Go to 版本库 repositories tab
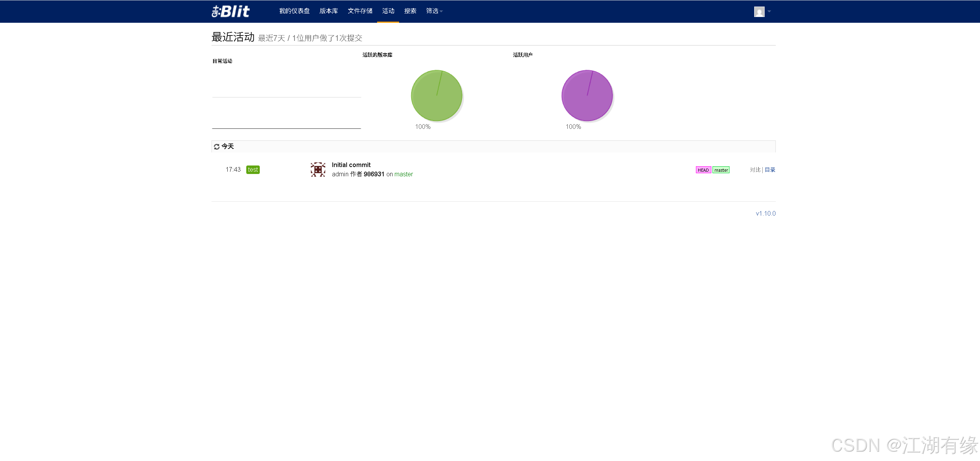The image size is (980, 461). (x=328, y=11)
